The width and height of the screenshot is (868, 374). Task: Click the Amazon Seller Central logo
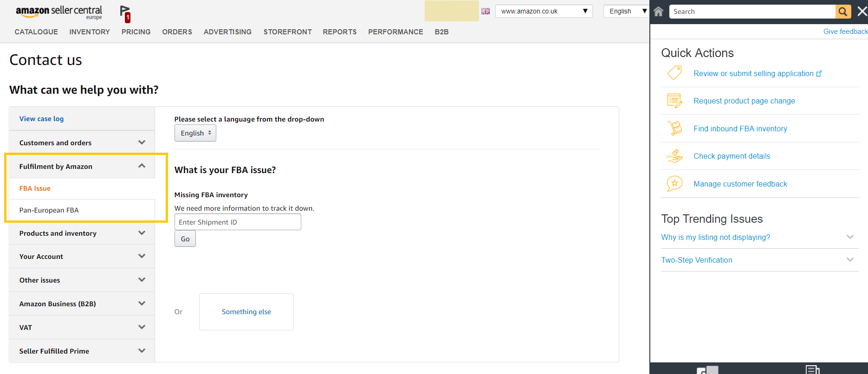coord(59,12)
